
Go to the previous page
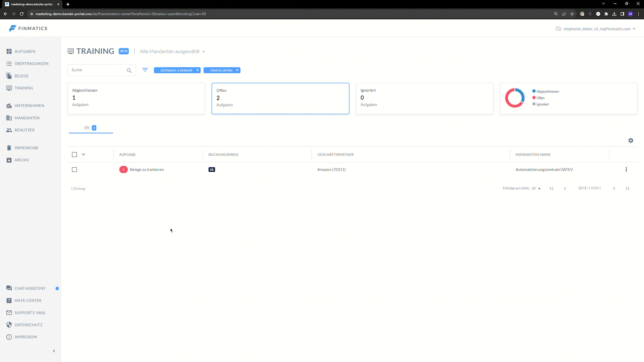565,188
